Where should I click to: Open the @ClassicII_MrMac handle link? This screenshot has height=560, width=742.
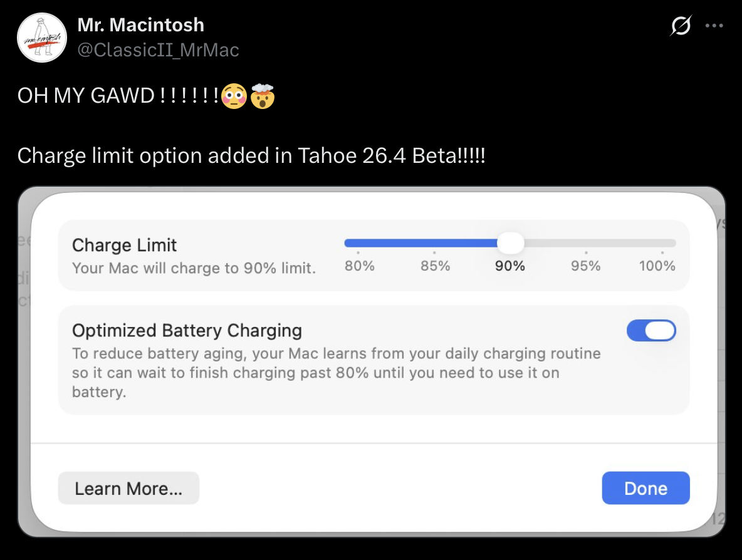tap(158, 49)
